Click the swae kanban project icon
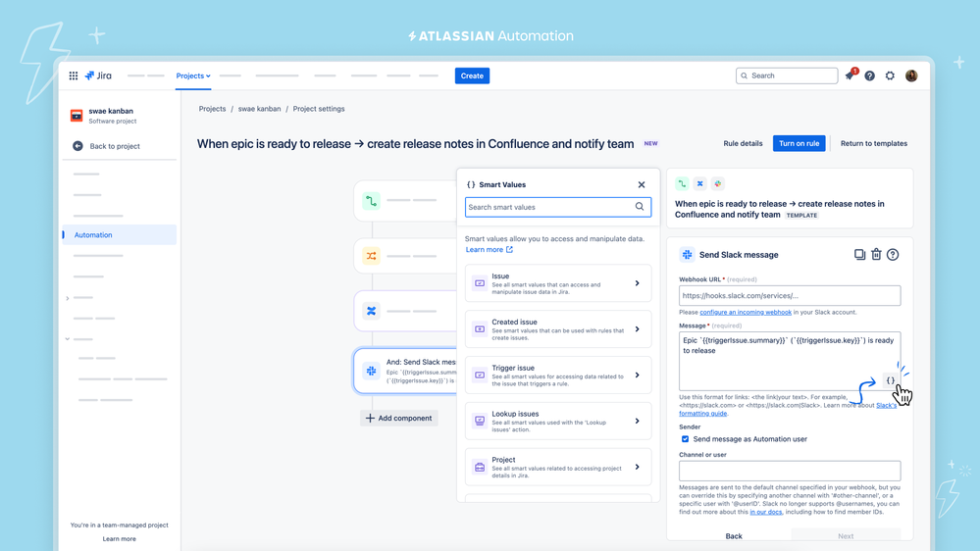The image size is (980, 551). pyautogui.click(x=77, y=116)
